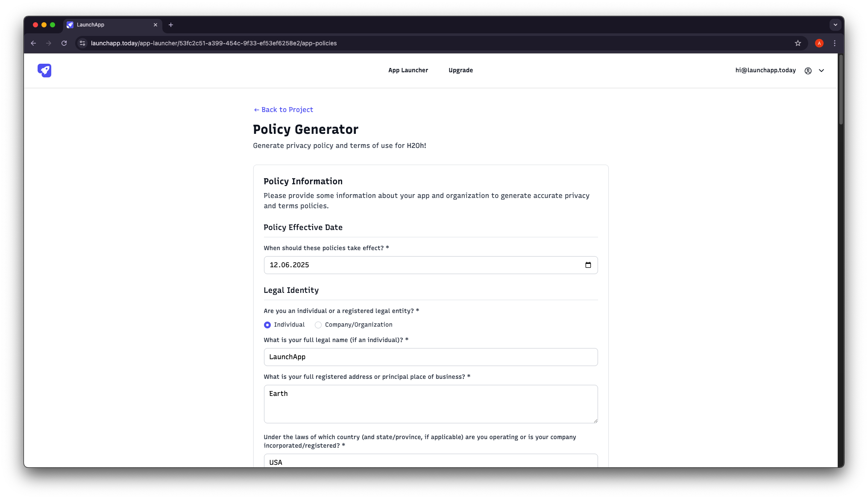Click the page vertical scrollbar
This screenshot has width=868, height=499.
click(x=841, y=90)
